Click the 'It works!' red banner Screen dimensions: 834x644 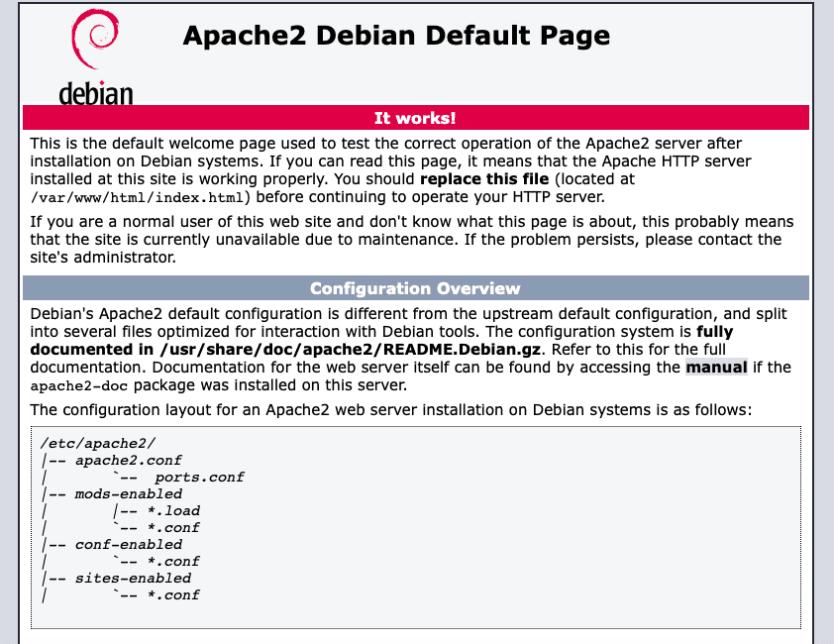[415, 118]
